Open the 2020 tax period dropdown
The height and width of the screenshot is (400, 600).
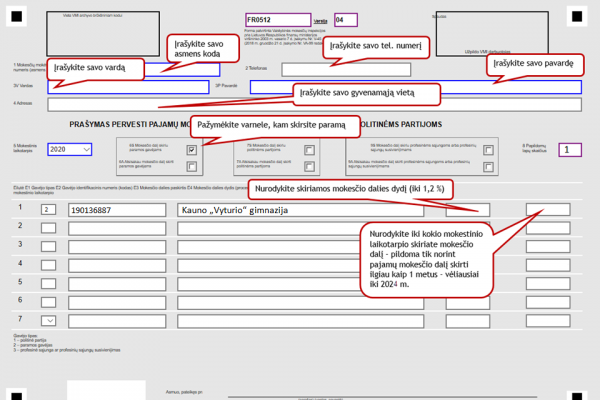70,149
